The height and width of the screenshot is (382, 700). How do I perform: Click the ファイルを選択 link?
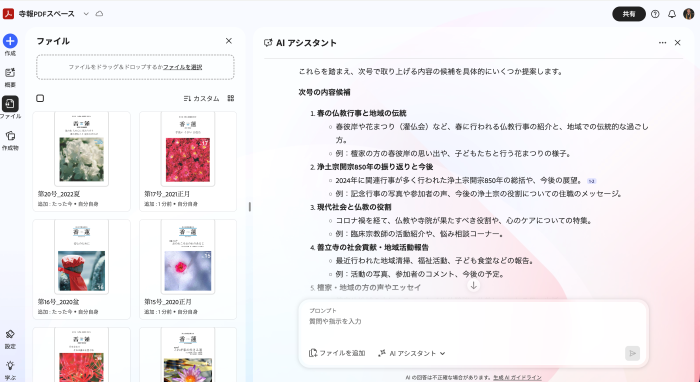coord(183,67)
